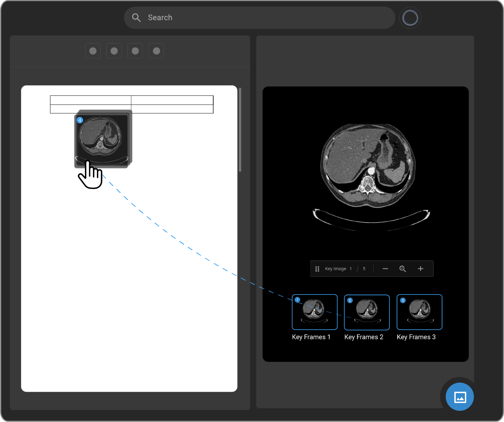
Task: Click the report document's vertical scrollbar
Action: 240,130
